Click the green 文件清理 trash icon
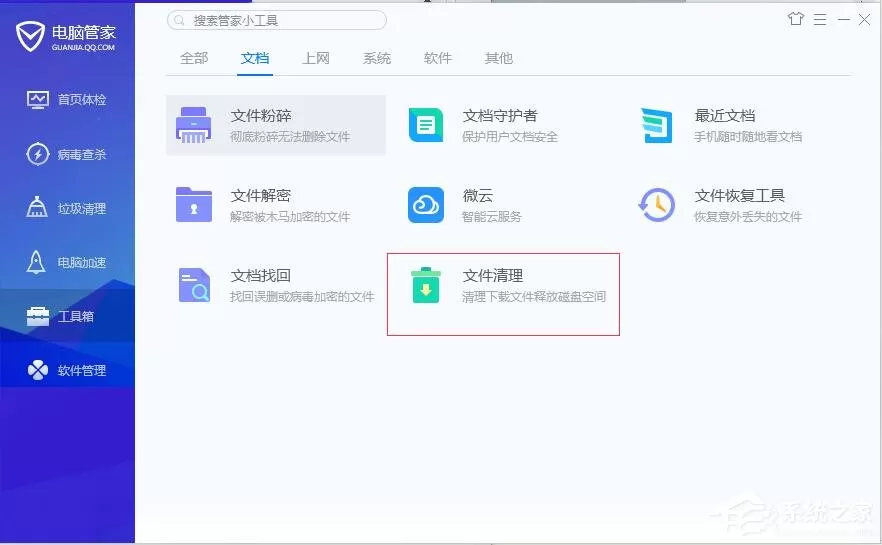 click(426, 285)
